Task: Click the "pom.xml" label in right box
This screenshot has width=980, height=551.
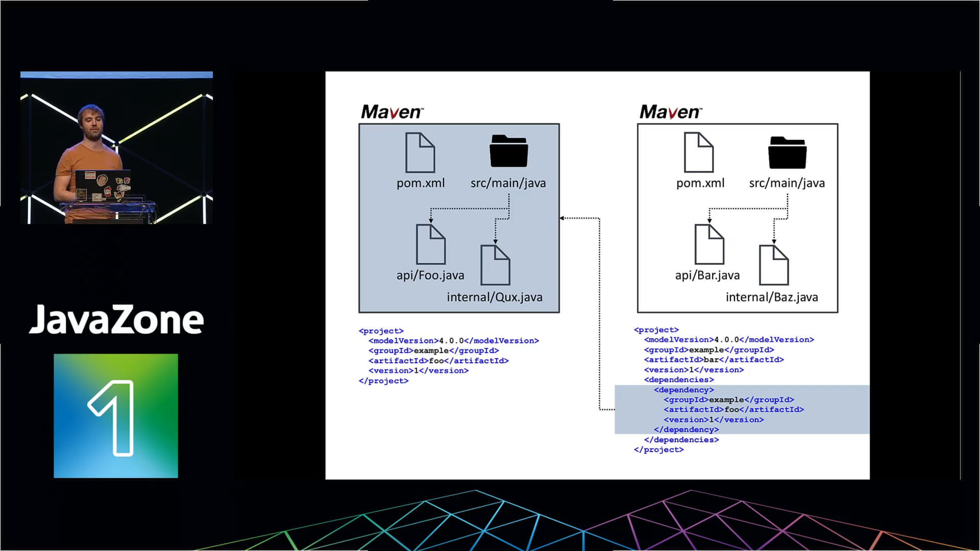Action: (x=700, y=183)
